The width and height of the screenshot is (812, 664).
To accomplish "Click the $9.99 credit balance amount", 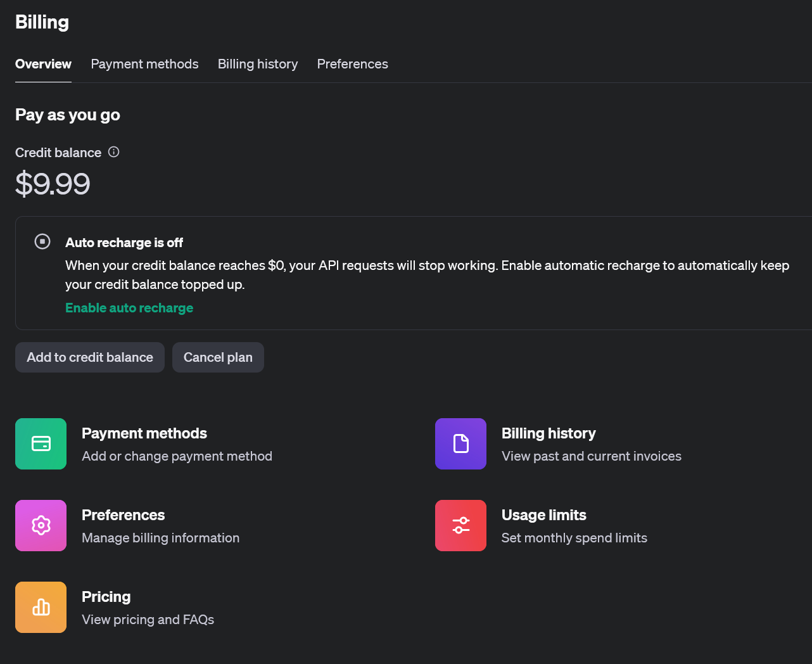I will (x=53, y=184).
